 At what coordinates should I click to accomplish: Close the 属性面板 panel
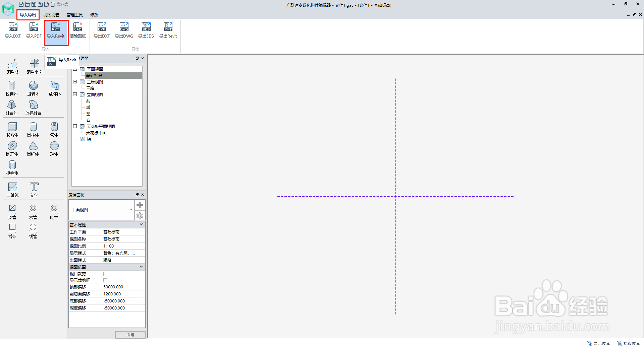tap(143, 195)
